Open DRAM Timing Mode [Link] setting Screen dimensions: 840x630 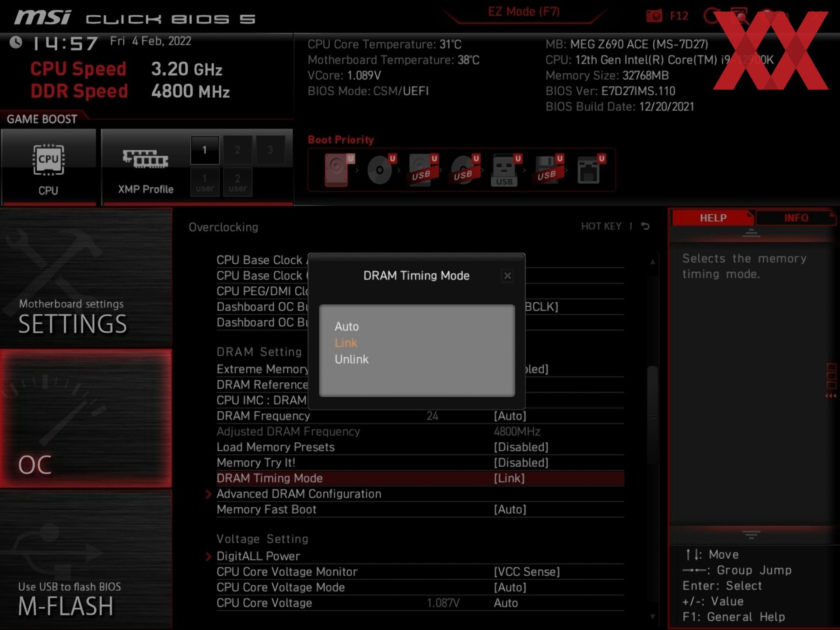coord(420,478)
